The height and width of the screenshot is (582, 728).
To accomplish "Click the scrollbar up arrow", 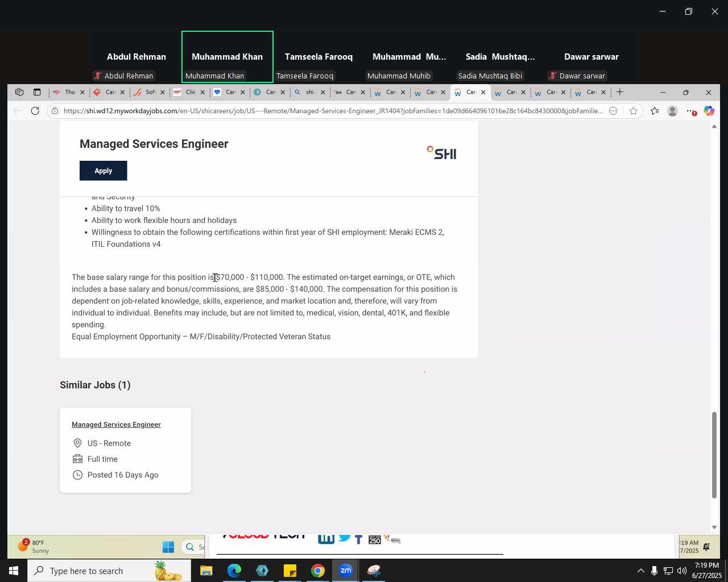I will coord(714,126).
